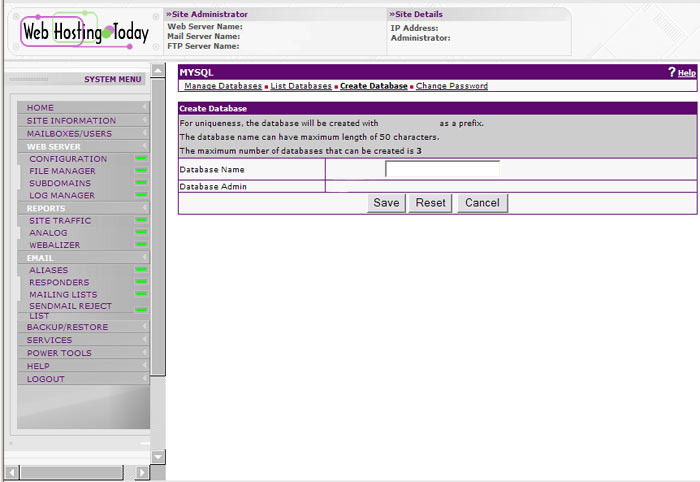Viewport: 700px width, 482px height.
Task: Click green indicator beside Site Traffic
Action: point(141,220)
